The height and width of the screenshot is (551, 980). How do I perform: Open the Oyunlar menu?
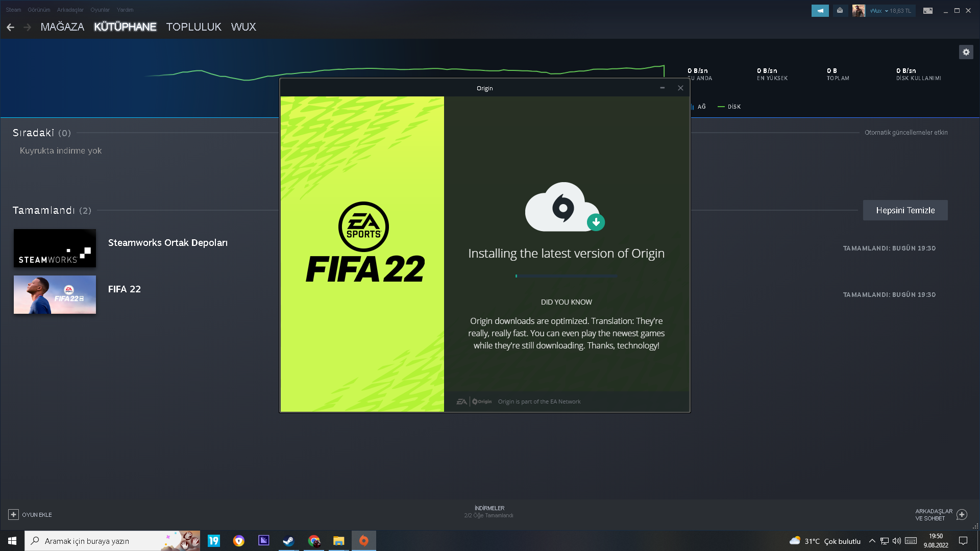pos(100,10)
